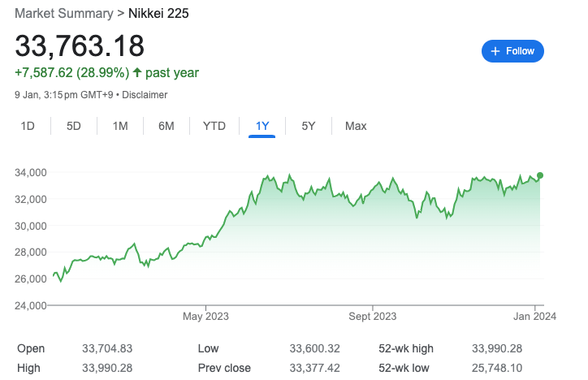Viewport: 588px width, 380px height.
Task: Click the Jan 2024 axis marker
Action: click(x=534, y=317)
